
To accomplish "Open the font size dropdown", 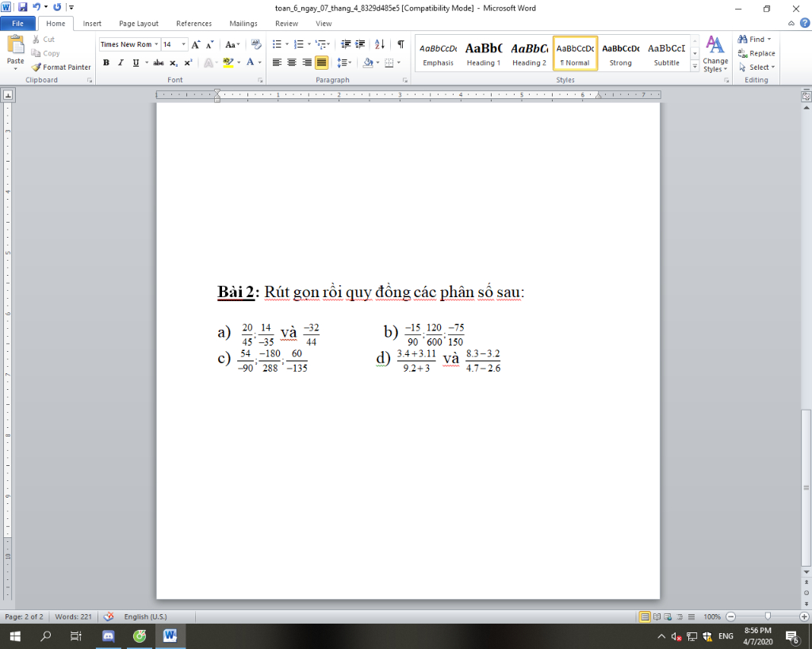I will pyautogui.click(x=183, y=44).
